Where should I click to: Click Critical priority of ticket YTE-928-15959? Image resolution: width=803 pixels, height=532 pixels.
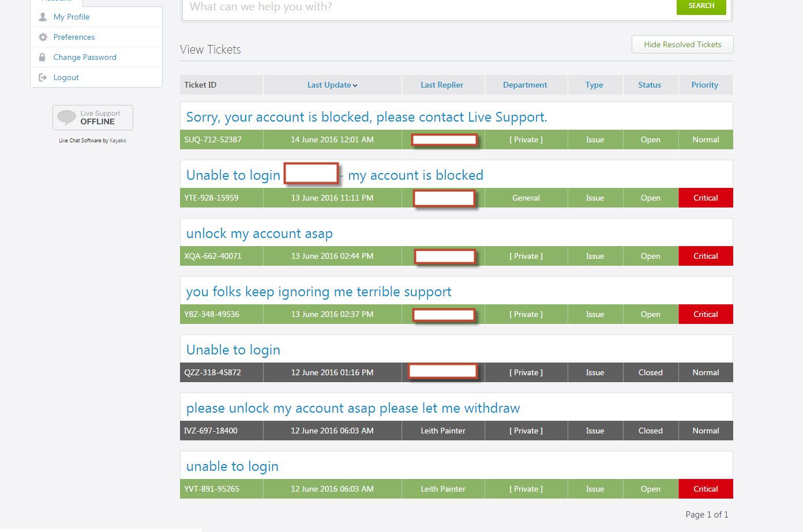click(x=706, y=198)
